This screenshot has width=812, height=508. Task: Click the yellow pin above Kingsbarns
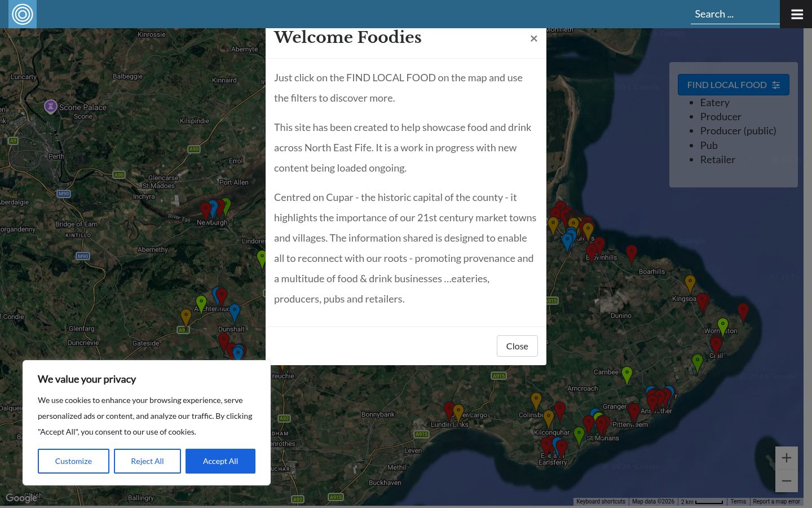(x=690, y=284)
